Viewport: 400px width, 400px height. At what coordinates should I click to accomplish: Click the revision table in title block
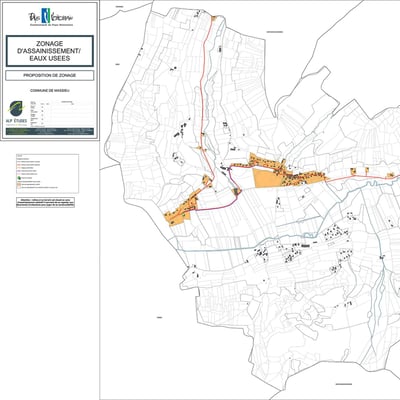(62, 113)
